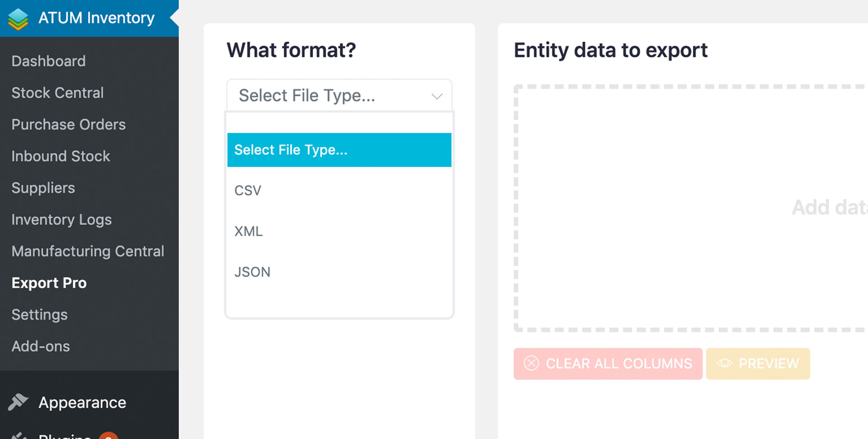Click the ATUM Inventory layered logo icon

click(x=18, y=19)
